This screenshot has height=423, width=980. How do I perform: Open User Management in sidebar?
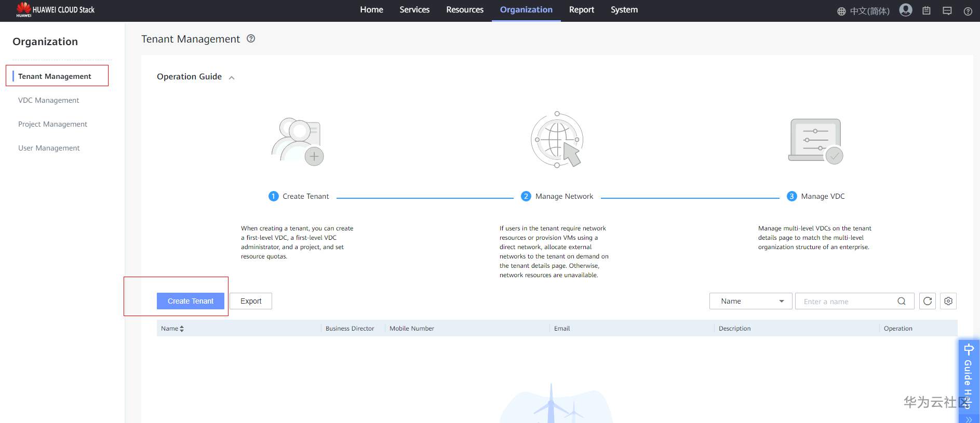(49, 148)
